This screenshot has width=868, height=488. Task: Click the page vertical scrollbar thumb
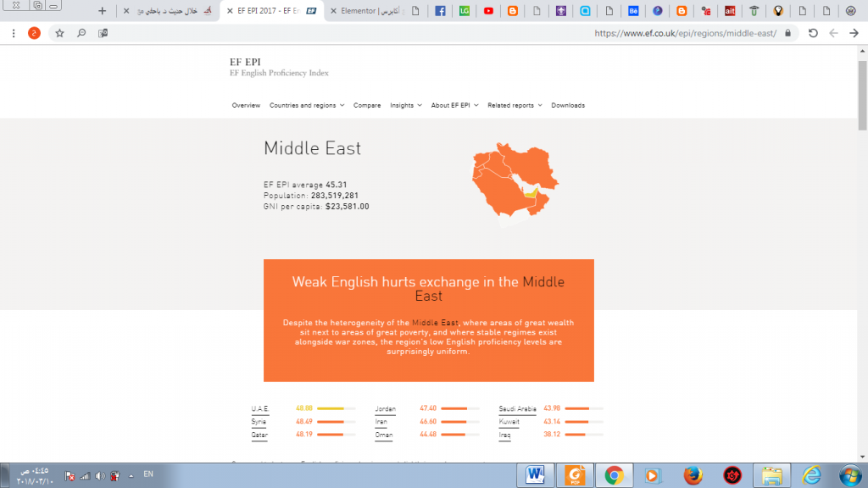click(862, 95)
